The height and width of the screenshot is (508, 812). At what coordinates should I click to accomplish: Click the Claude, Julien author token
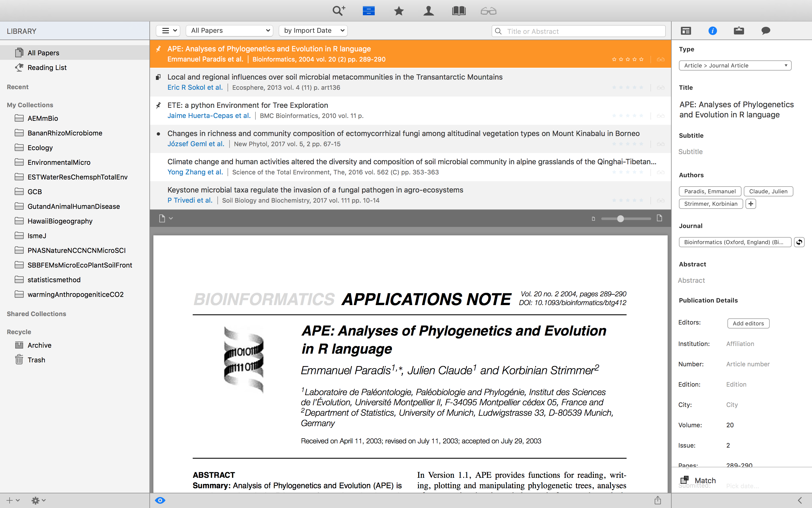(768, 191)
